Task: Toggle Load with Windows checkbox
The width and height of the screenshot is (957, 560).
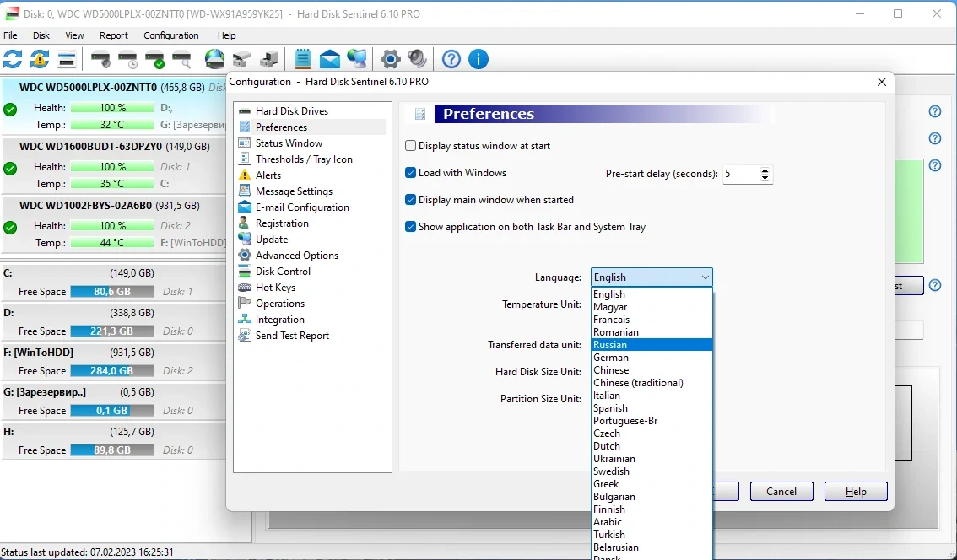Action: [411, 173]
